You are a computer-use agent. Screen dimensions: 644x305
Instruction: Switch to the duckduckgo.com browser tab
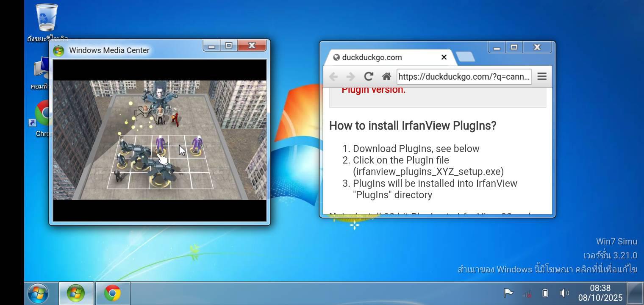click(390, 57)
